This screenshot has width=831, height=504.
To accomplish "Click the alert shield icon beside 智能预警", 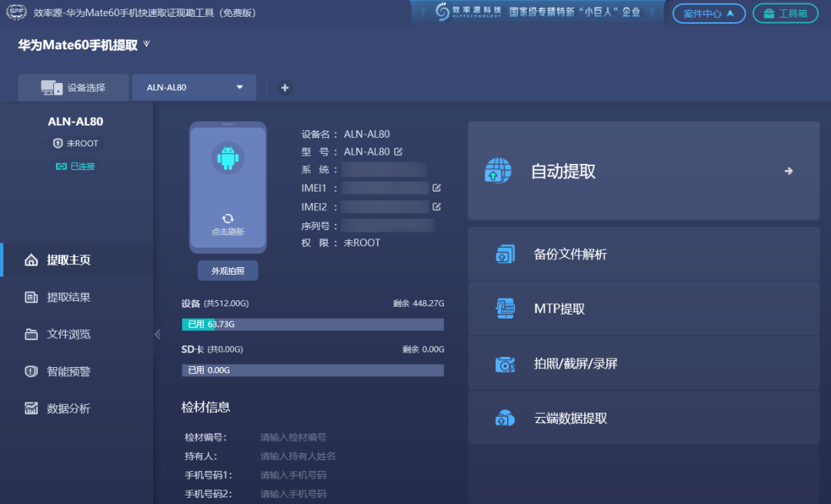I will (x=32, y=372).
